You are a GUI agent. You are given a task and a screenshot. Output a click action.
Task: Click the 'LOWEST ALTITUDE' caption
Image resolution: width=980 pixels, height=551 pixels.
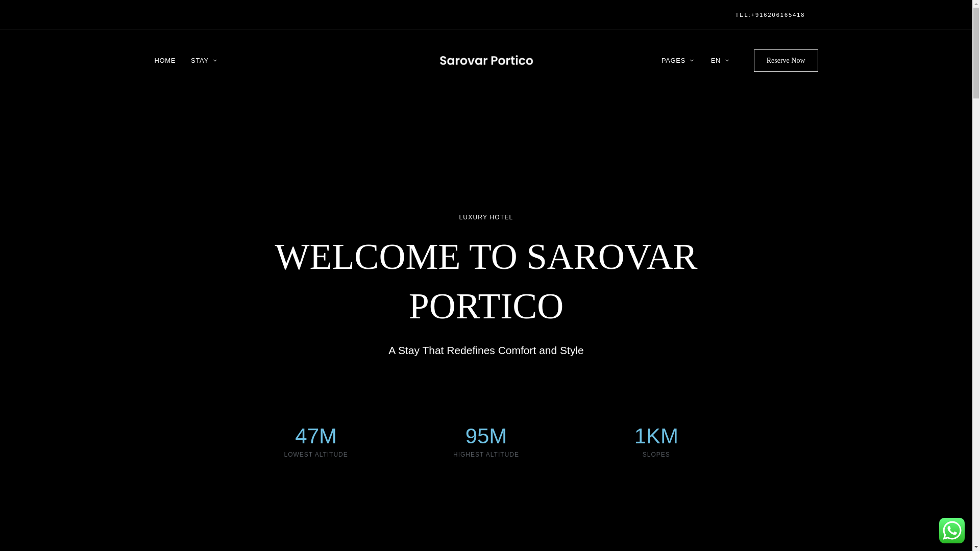[x=316, y=455]
